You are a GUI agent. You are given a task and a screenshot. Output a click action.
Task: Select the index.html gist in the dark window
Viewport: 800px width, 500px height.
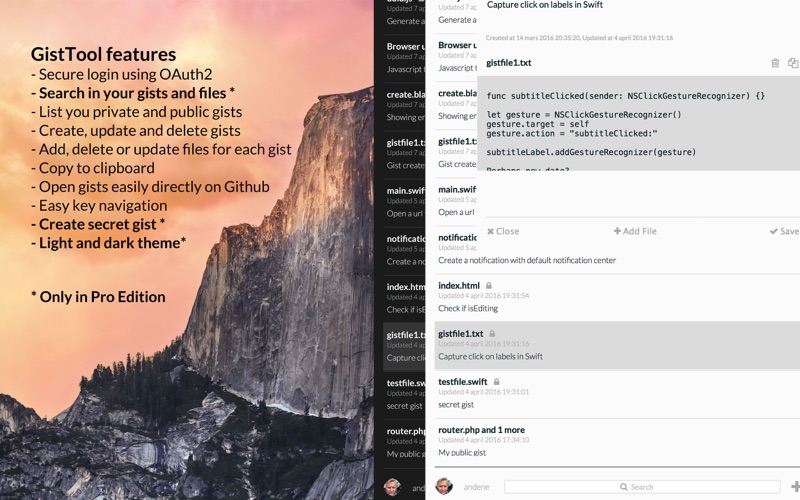pyautogui.click(x=404, y=298)
